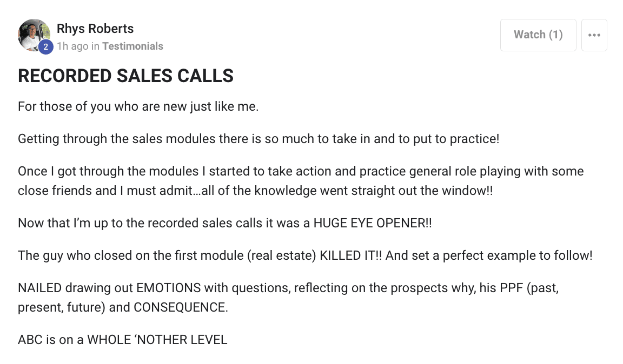
Task: Click the 'NAILED drawing out EMOTIONS' line
Action: (288, 288)
